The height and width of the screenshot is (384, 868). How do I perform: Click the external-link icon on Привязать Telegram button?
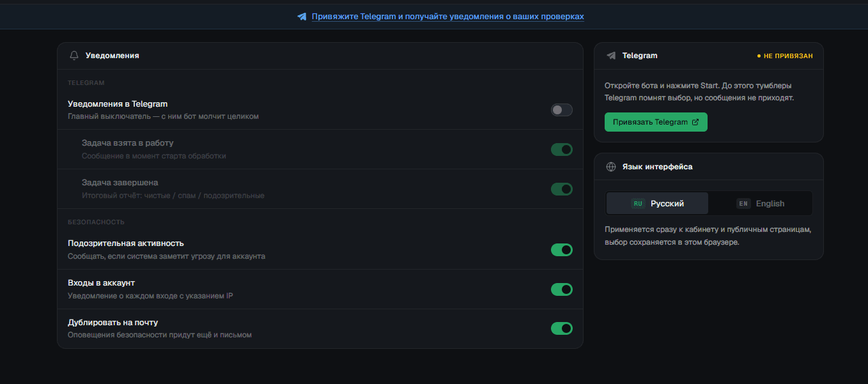tap(695, 122)
